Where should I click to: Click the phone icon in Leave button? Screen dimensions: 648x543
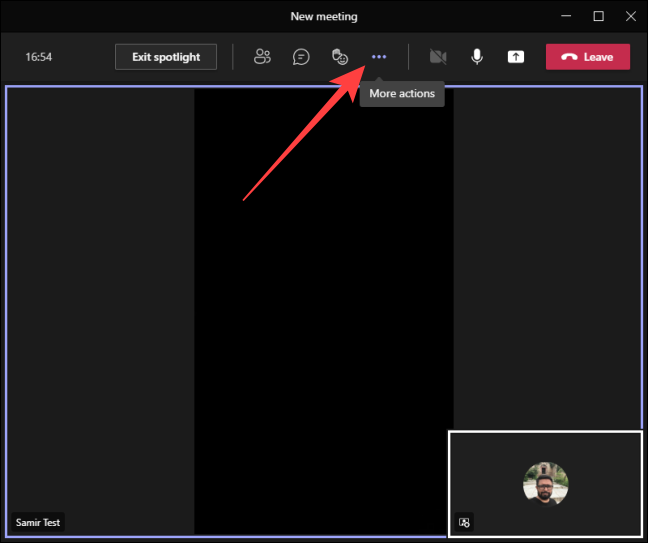pos(569,57)
